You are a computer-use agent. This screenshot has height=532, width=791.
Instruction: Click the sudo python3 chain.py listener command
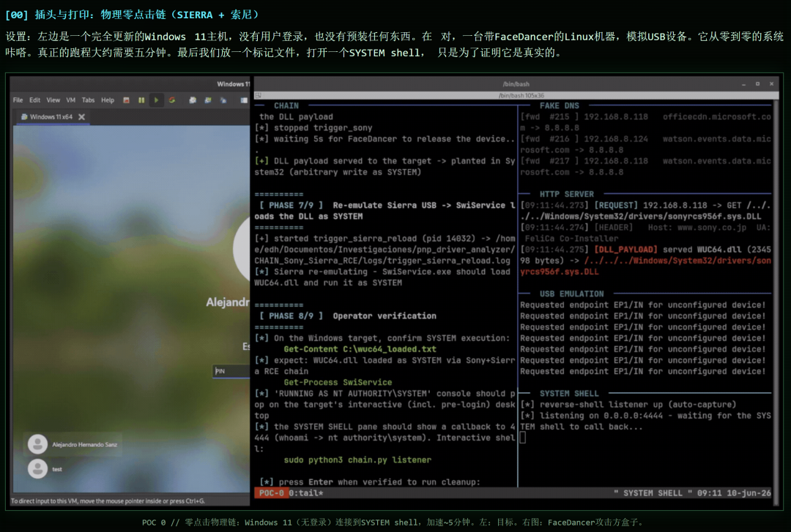[357, 460]
